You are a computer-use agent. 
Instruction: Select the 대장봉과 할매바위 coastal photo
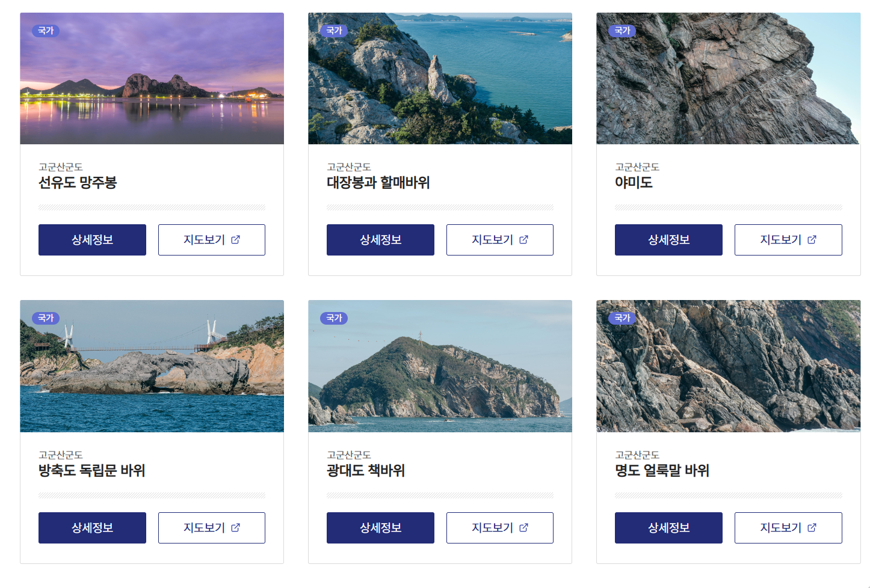[x=440, y=78]
